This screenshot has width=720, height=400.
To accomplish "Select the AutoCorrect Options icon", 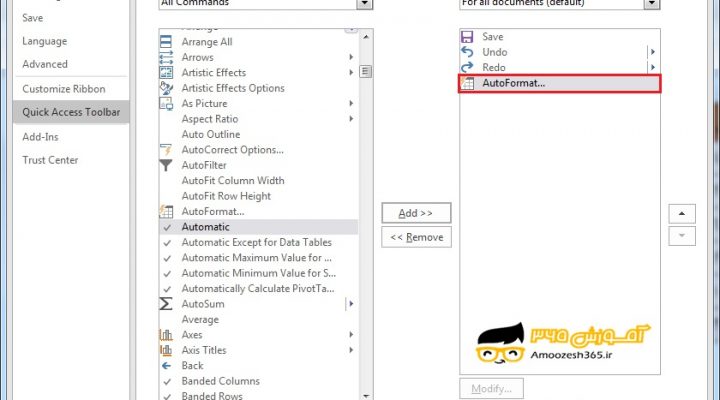I will coord(166,150).
